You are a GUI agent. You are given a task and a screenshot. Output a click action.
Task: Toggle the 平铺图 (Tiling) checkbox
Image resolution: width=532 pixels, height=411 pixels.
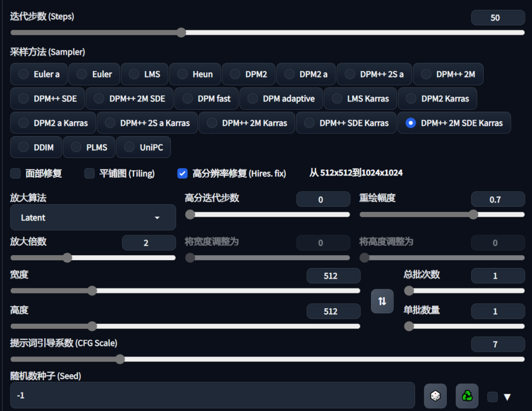click(x=89, y=174)
